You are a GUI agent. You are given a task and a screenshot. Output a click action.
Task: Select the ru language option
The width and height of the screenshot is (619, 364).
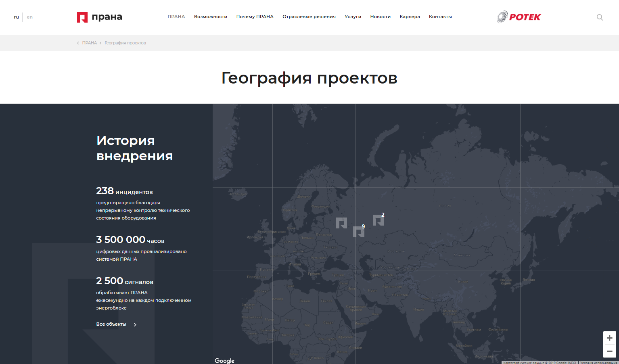[x=17, y=17]
